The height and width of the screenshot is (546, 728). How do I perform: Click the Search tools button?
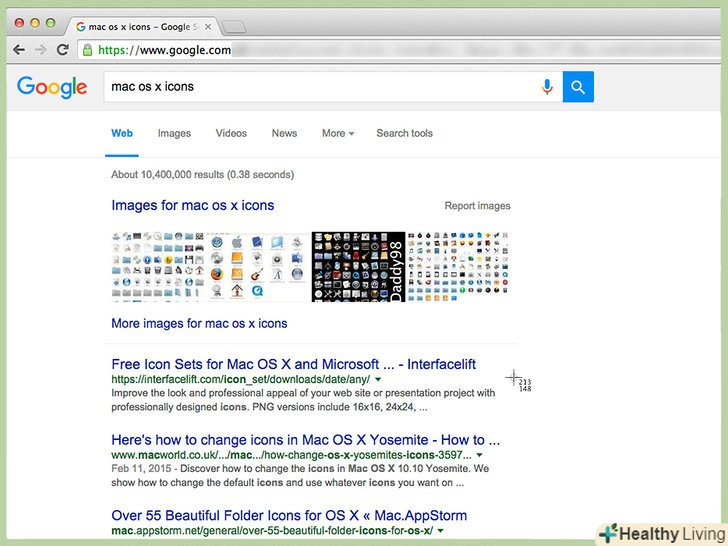[x=404, y=133]
